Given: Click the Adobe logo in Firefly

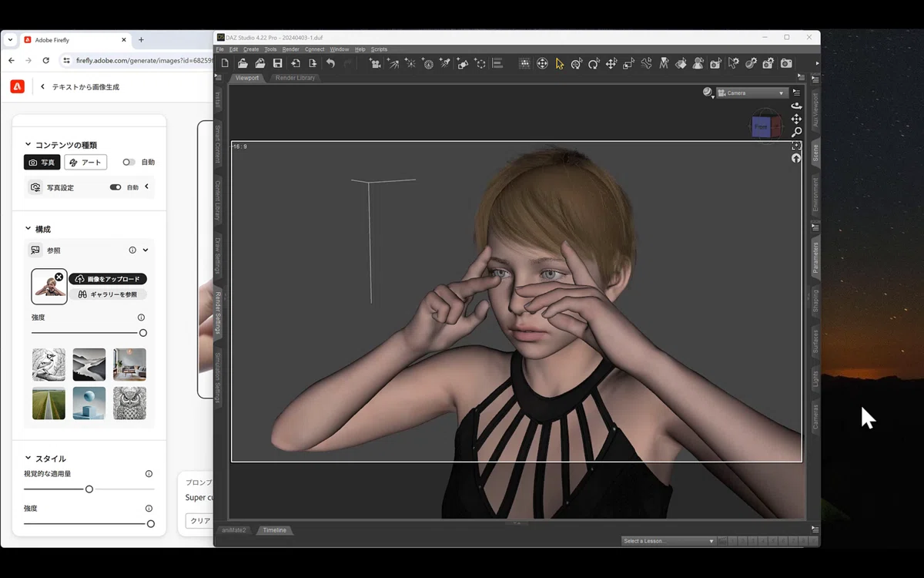Looking at the screenshot, I should 17,87.
